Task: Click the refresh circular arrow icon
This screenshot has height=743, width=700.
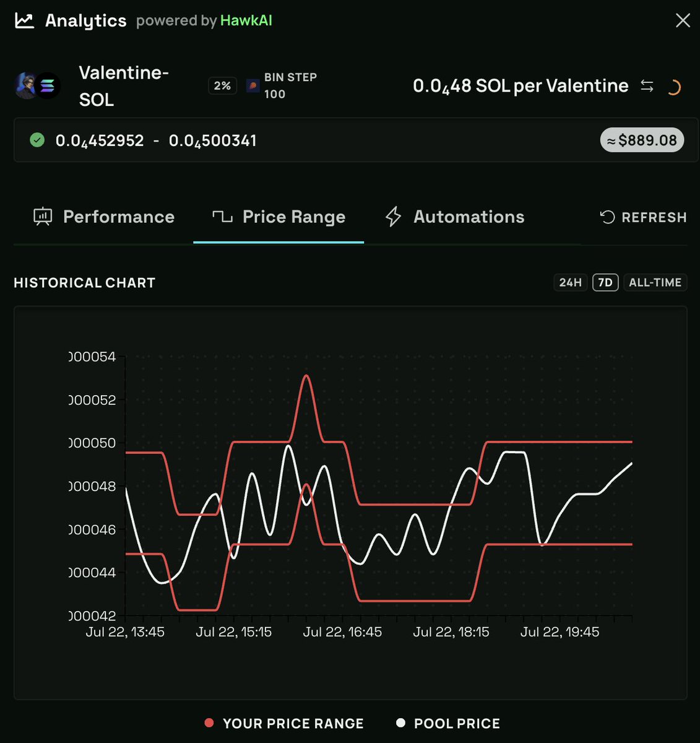Action: coord(607,217)
